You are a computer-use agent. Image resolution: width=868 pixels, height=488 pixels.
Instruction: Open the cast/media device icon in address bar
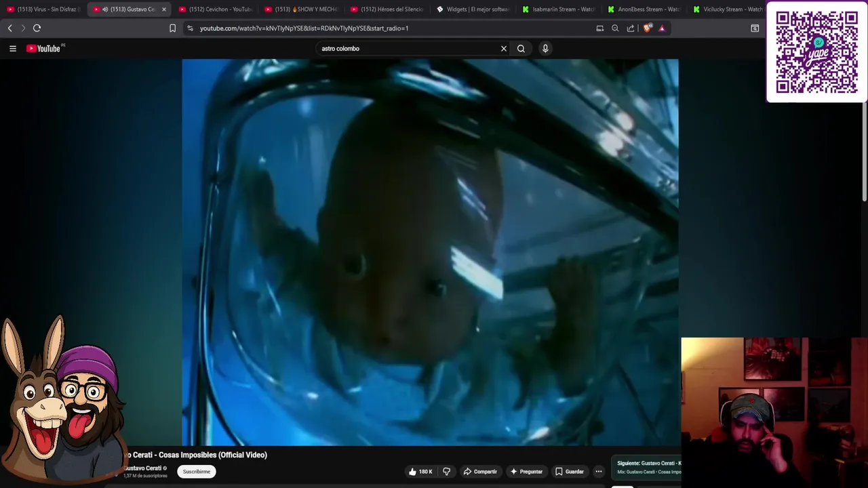click(x=599, y=28)
